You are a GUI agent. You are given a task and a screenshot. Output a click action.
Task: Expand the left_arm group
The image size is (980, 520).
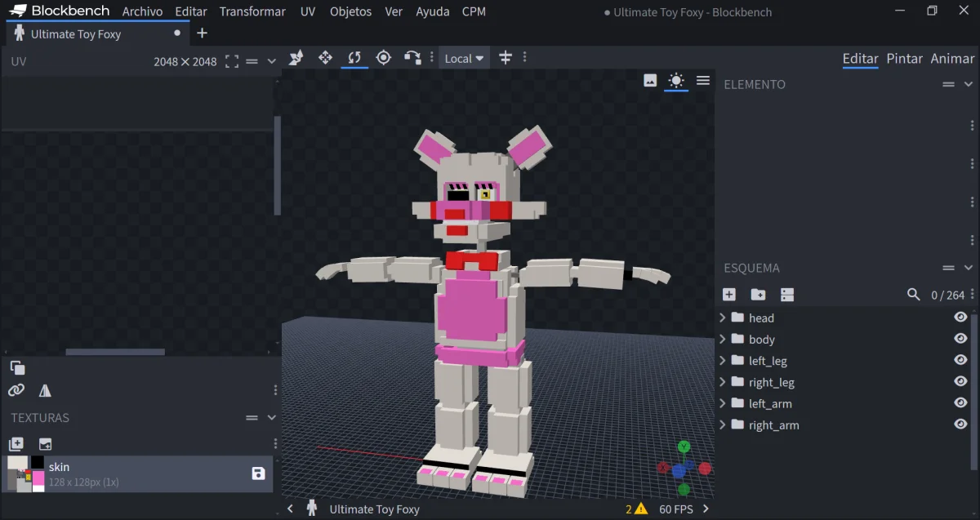722,402
